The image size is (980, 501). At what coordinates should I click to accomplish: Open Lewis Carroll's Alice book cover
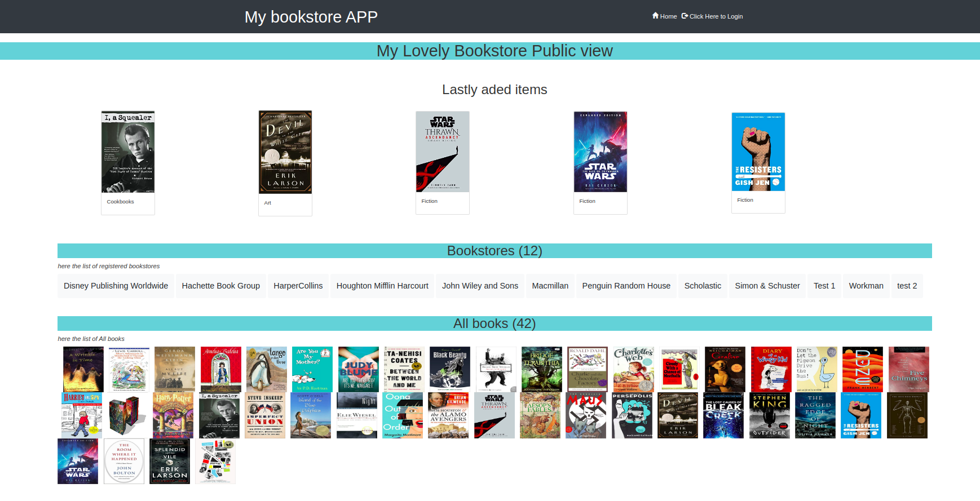tap(129, 369)
